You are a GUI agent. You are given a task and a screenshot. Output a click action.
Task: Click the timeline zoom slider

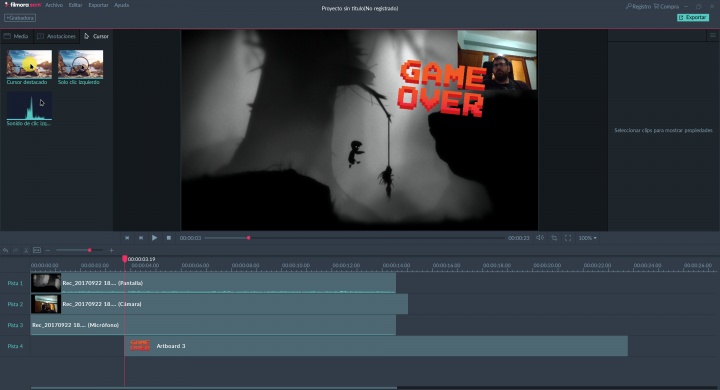click(79, 250)
